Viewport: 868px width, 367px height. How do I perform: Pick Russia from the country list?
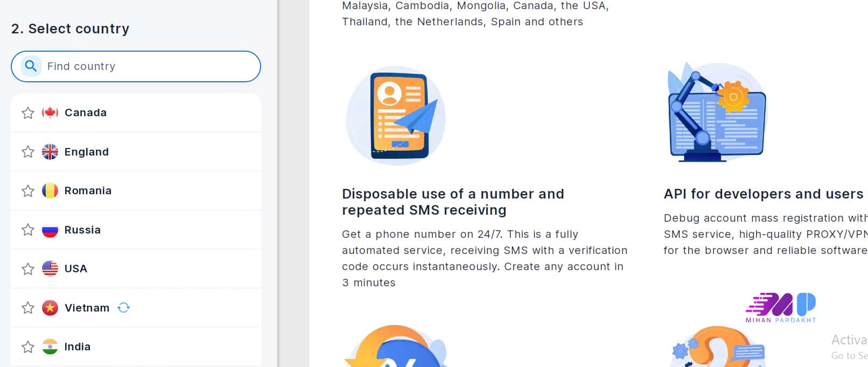136,230
